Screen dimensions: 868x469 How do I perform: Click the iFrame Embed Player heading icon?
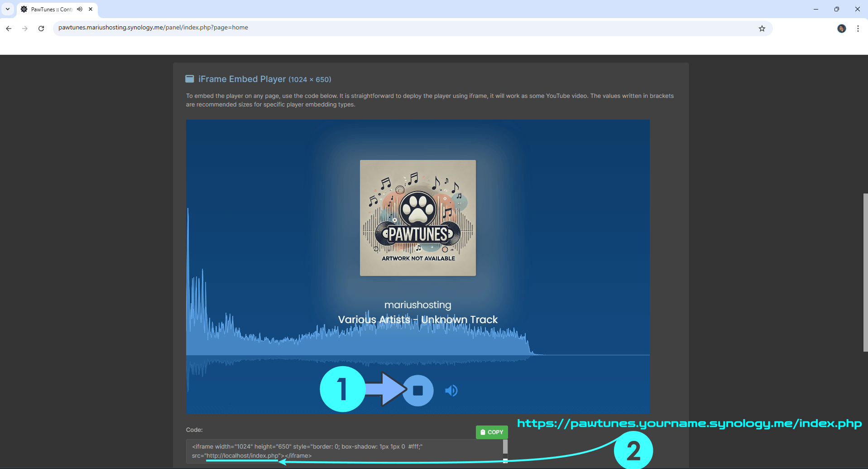[190, 79]
